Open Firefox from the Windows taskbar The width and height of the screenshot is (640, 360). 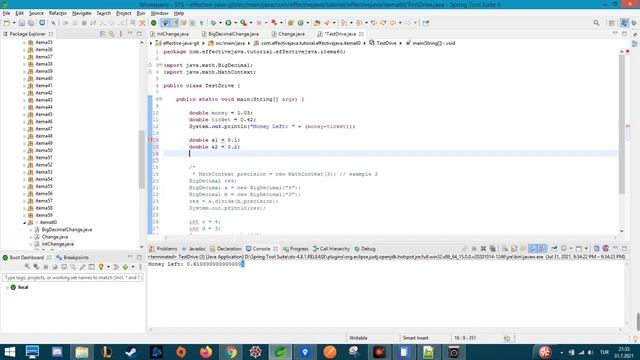click(206, 351)
